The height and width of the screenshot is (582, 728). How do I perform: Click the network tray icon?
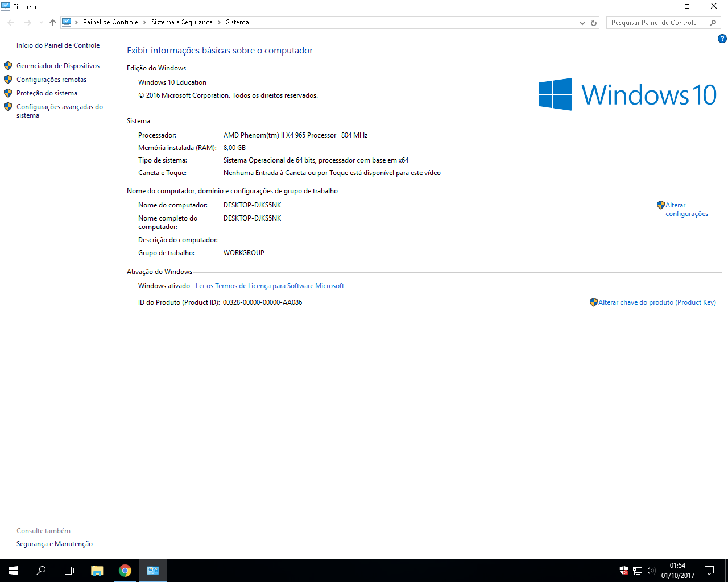[638, 571]
